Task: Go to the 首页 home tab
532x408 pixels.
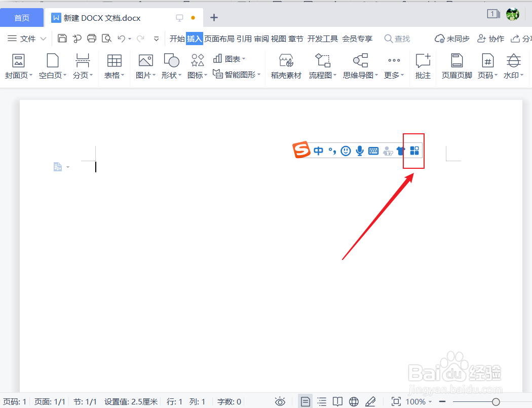Action: (22, 17)
